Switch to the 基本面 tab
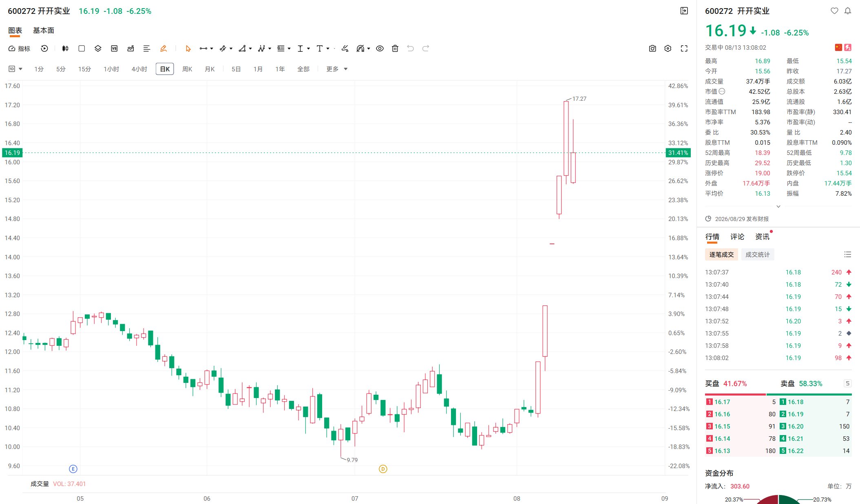The height and width of the screenshot is (504, 860). click(44, 31)
